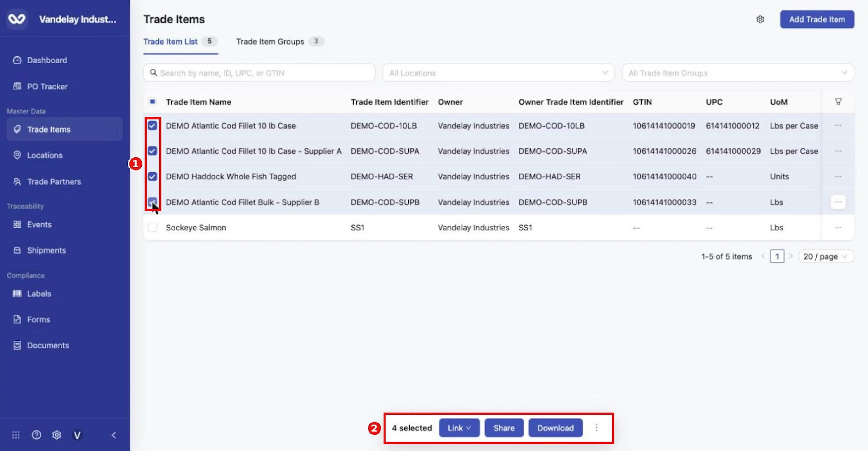The height and width of the screenshot is (451, 868).
Task: Download the selected trade items
Action: pyautogui.click(x=555, y=428)
